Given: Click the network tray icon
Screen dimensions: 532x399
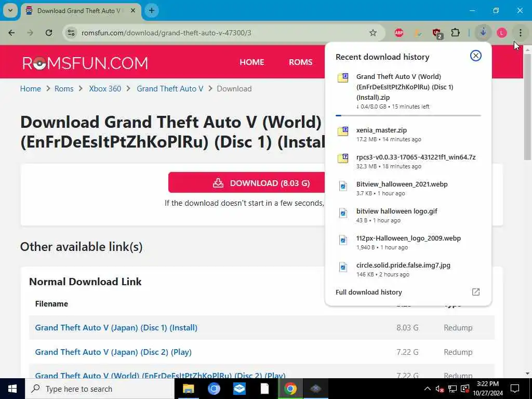Looking at the screenshot, I should tap(453, 389).
